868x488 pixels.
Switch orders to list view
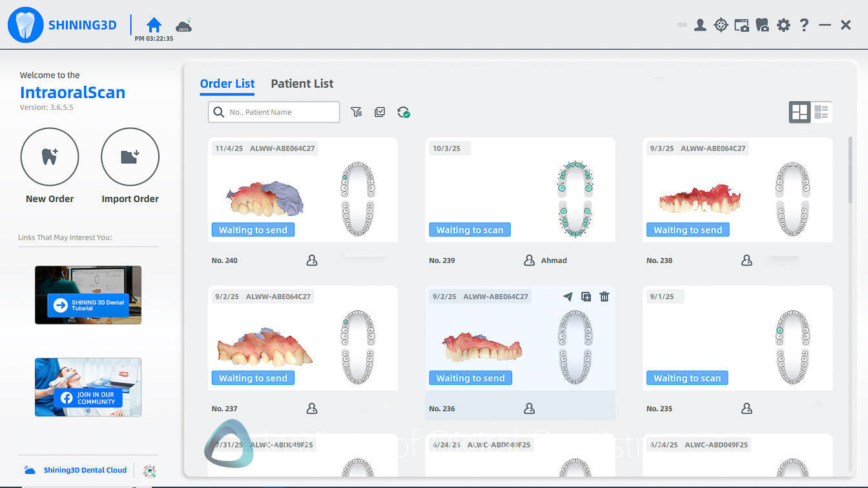coord(821,112)
